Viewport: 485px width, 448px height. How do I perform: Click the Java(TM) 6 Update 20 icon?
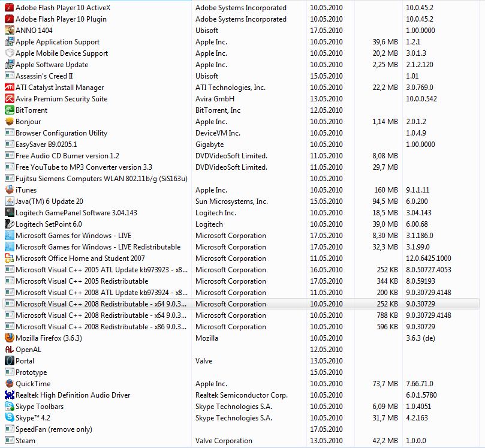(x=9, y=202)
